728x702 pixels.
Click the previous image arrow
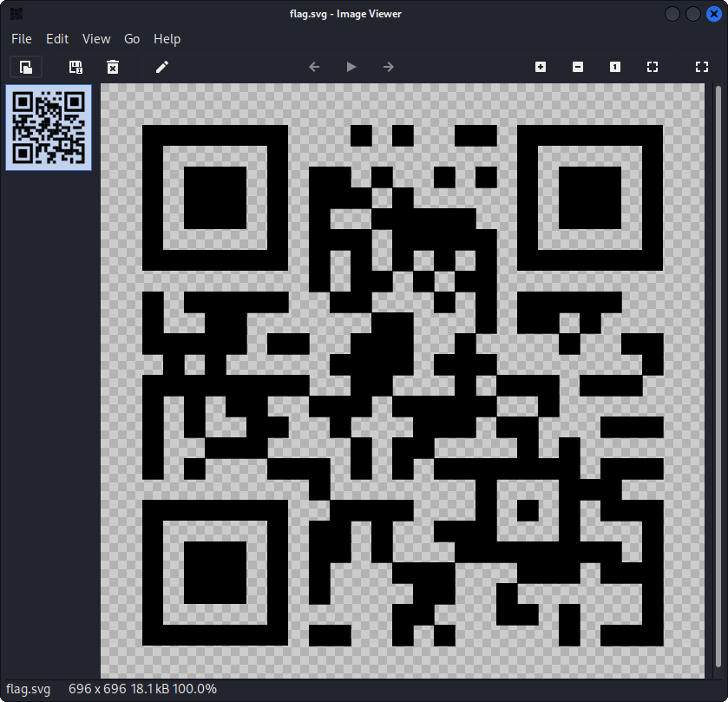[313, 67]
